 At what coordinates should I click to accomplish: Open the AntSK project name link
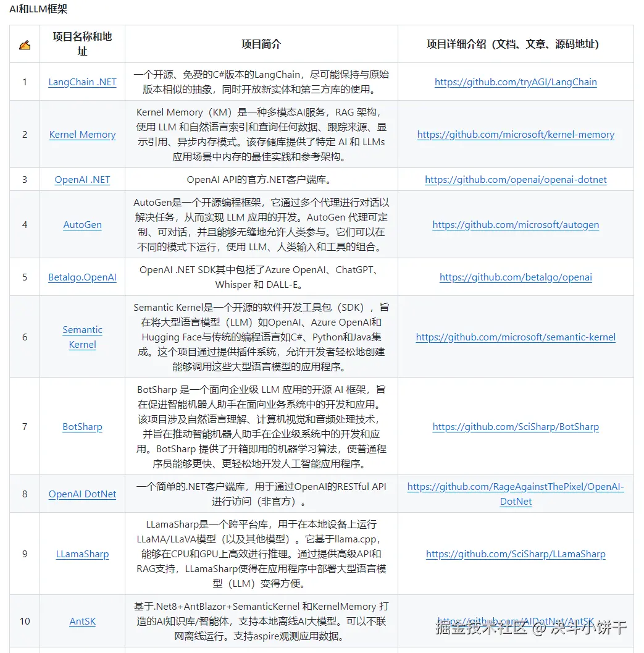click(x=82, y=621)
